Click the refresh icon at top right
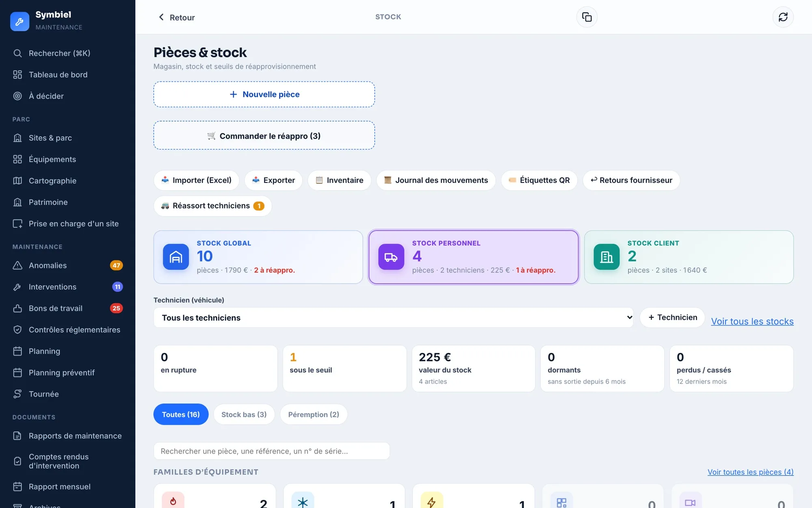Image resolution: width=812 pixels, height=508 pixels. pyautogui.click(x=783, y=17)
